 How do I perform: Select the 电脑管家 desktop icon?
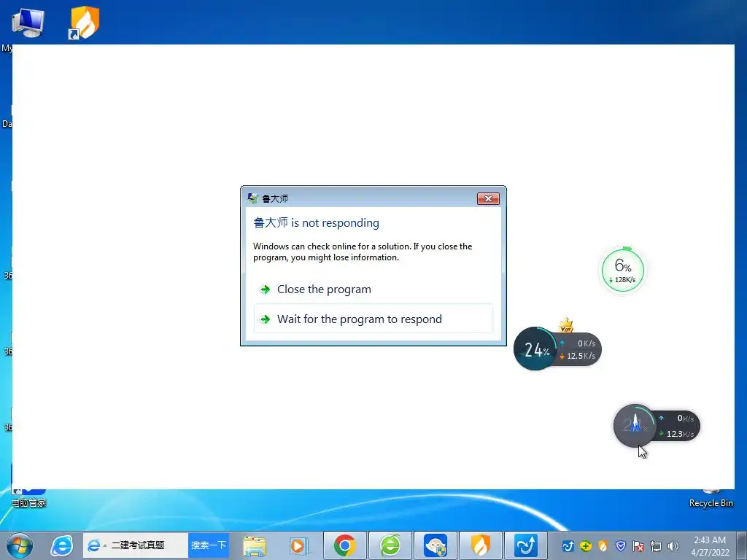pyautogui.click(x=28, y=499)
